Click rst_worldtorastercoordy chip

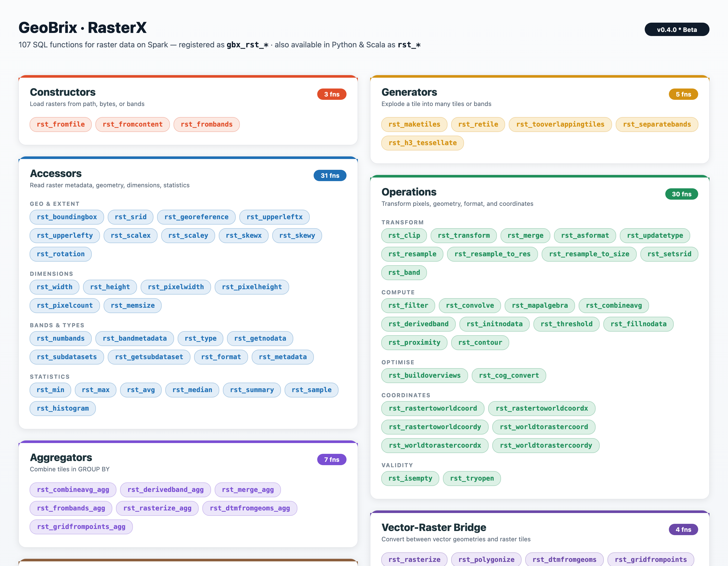(546, 446)
